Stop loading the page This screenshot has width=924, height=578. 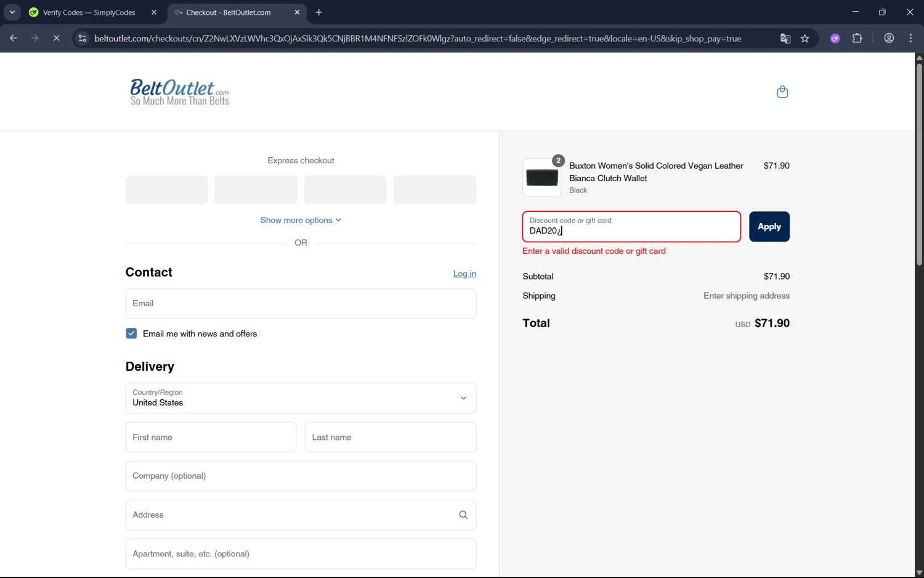pyautogui.click(x=56, y=38)
